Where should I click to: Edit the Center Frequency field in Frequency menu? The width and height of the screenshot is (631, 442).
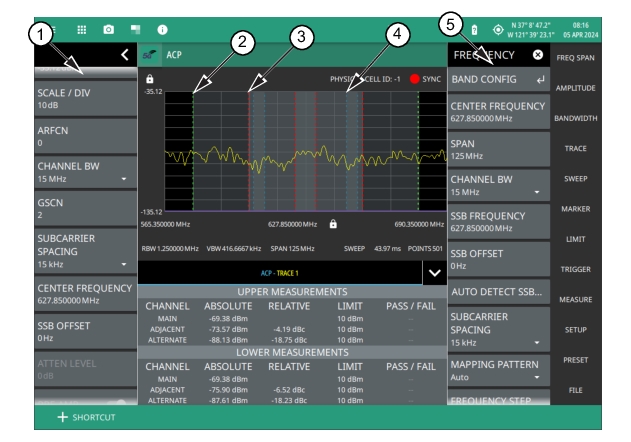click(497, 113)
